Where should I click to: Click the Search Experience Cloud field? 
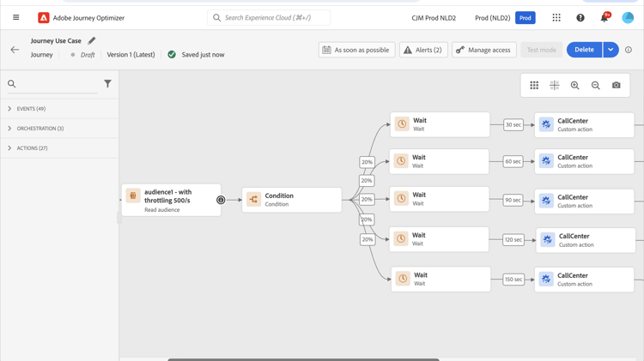pyautogui.click(x=269, y=17)
